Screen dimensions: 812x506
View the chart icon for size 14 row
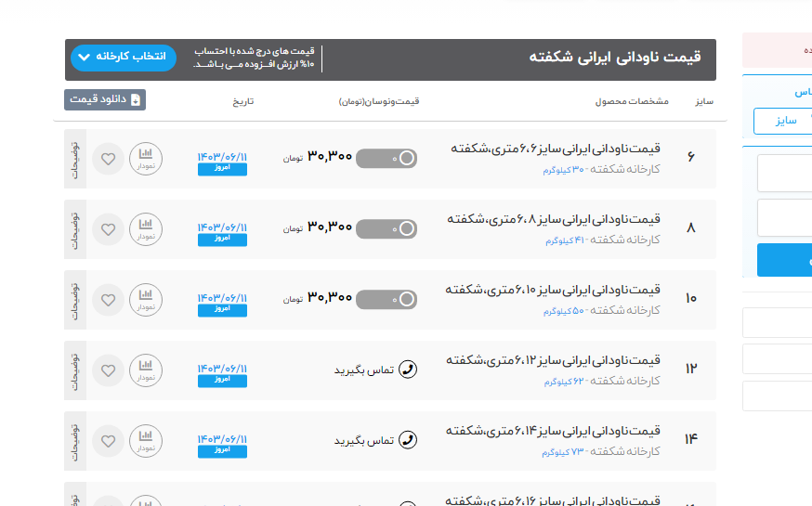145,440
